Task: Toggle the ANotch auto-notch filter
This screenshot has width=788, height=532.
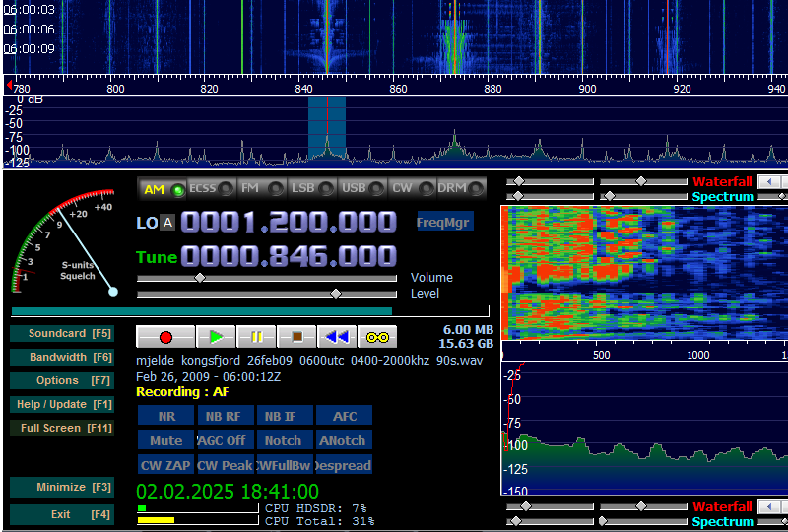Action: coord(344,440)
